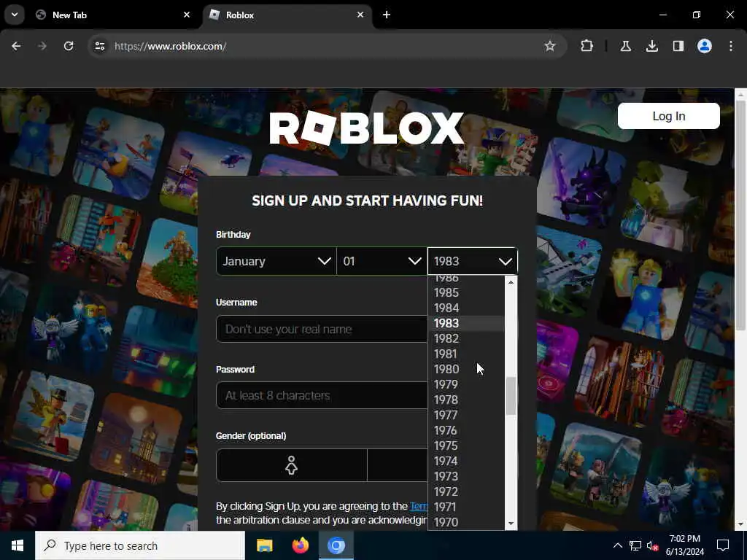Click the Roblox logo
Viewport: 747px width, 560px height.
tap(366, 128)
